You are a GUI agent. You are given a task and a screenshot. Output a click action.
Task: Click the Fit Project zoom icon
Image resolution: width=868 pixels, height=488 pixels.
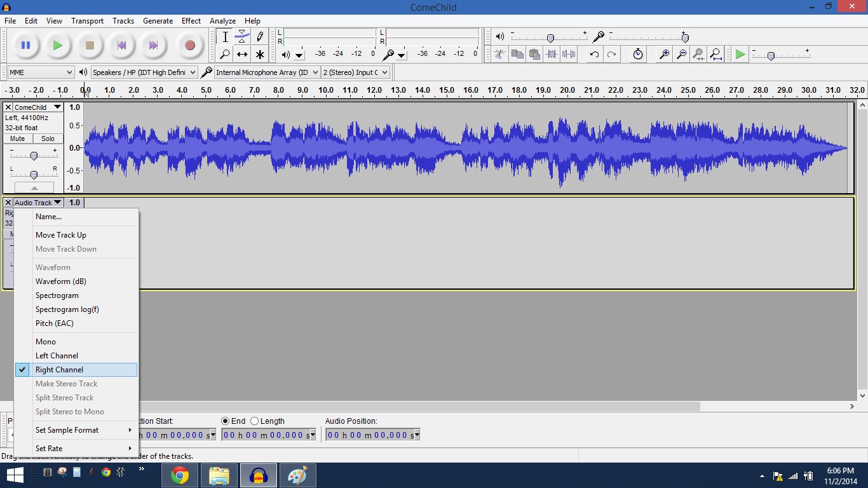715,55
